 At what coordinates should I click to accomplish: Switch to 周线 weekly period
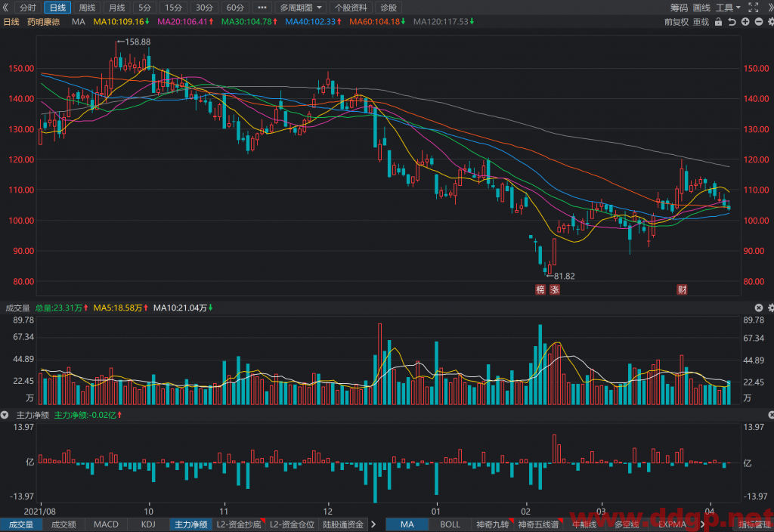tap(87, 8)
